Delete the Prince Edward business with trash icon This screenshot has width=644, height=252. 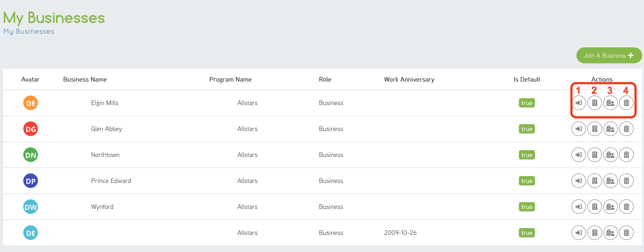(626, 181)
